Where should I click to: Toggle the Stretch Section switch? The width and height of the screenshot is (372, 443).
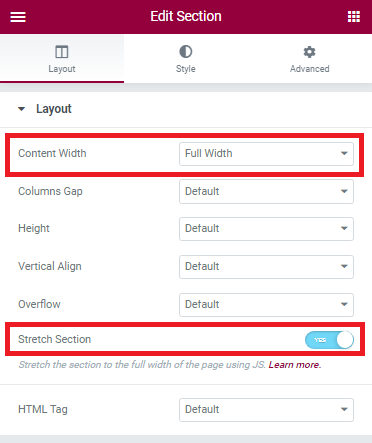click(x=329, y=340)
